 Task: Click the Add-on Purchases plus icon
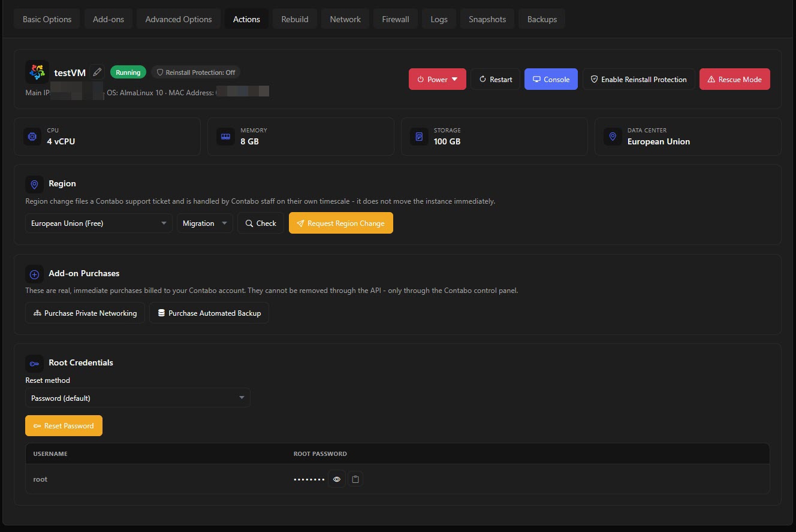34,274
